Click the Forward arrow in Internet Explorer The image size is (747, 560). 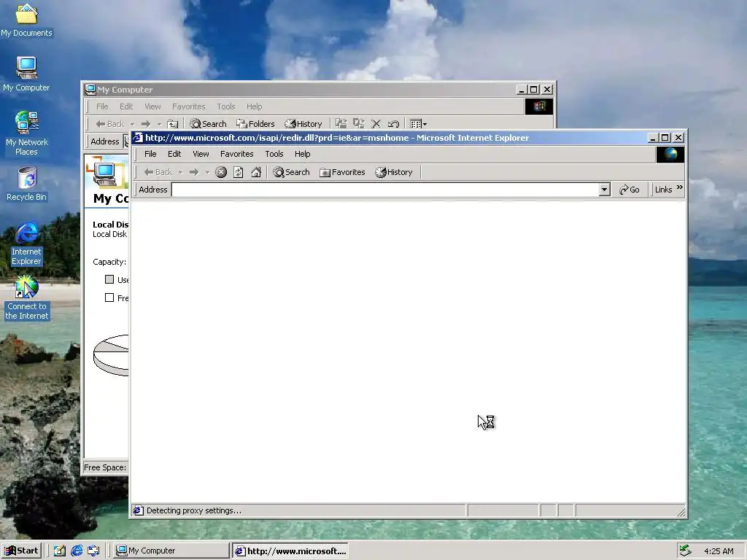(194, 172)
